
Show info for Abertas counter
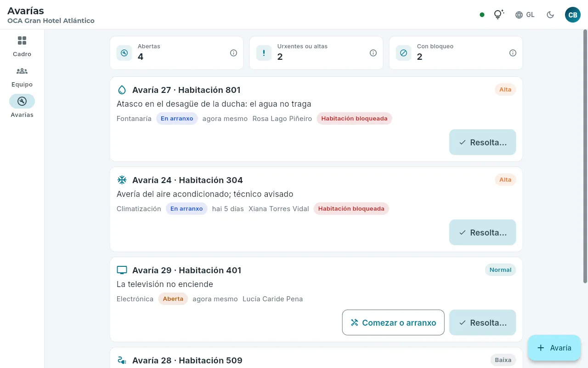click(233, 53)
